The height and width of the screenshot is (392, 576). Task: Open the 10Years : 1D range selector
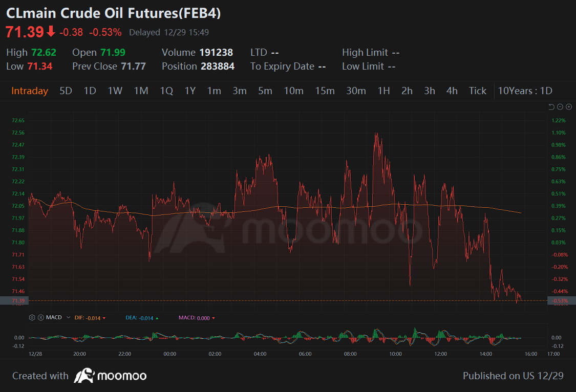525,91
